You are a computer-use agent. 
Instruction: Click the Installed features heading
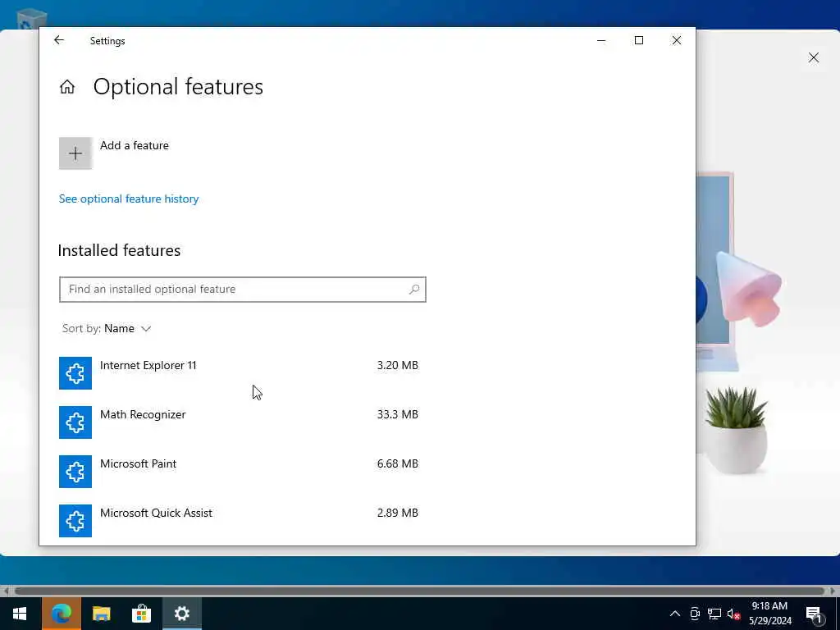click(x=119, y=251)
